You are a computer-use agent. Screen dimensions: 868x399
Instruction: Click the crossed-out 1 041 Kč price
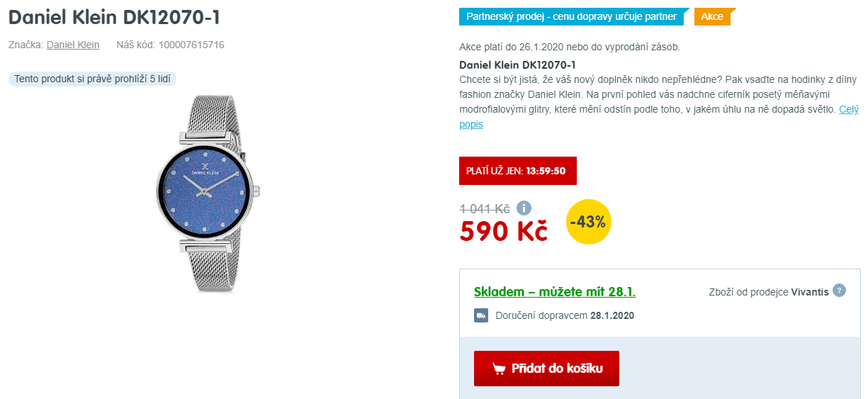click(485, 208)
